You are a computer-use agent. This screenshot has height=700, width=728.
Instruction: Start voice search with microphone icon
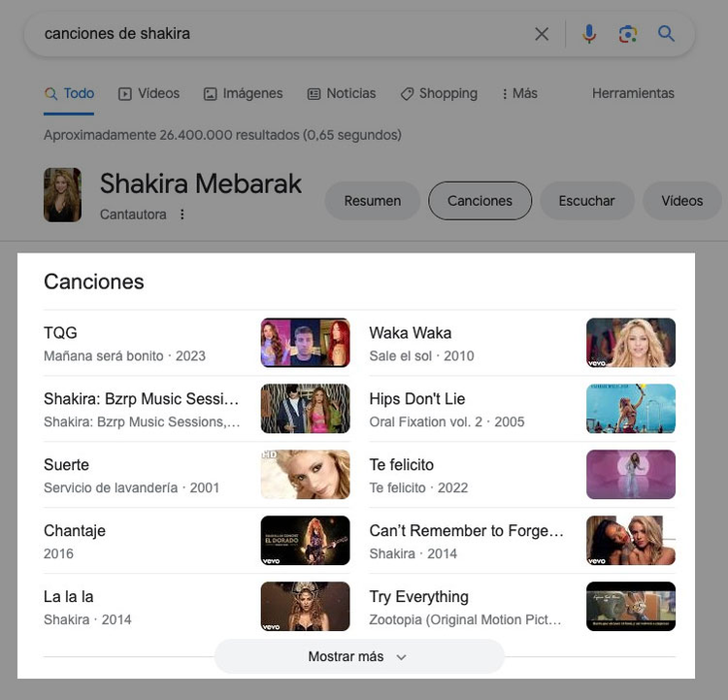[589, 34]
